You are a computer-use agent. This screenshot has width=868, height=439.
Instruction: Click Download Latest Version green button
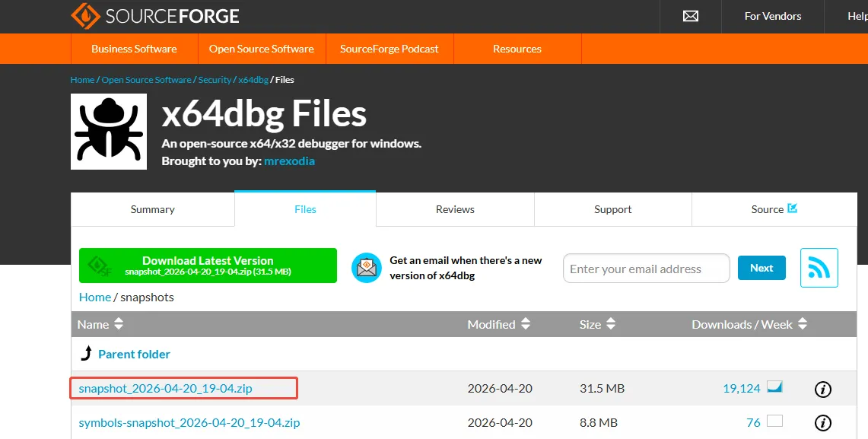(208, 266)
